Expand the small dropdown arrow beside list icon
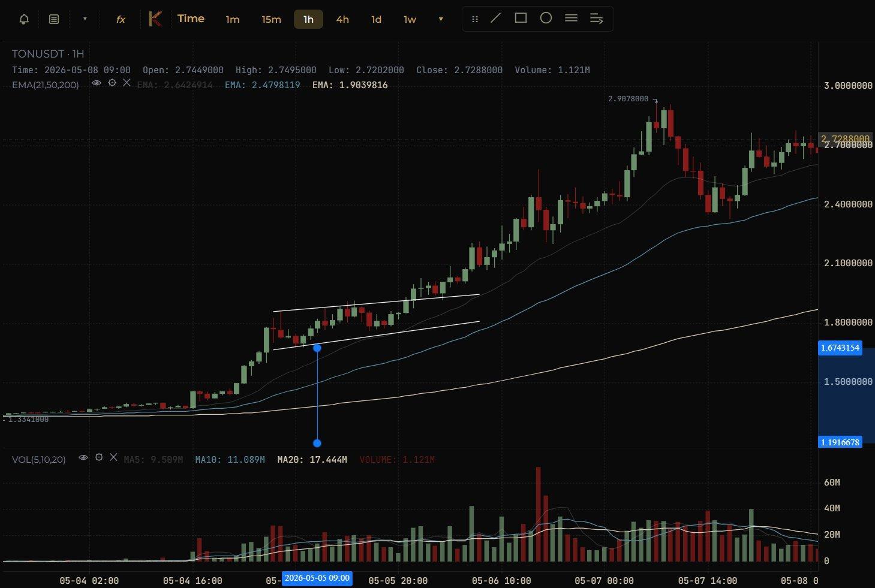Image resolution: width=875 pixels, height=588 pixels. [x=85, y=19]
